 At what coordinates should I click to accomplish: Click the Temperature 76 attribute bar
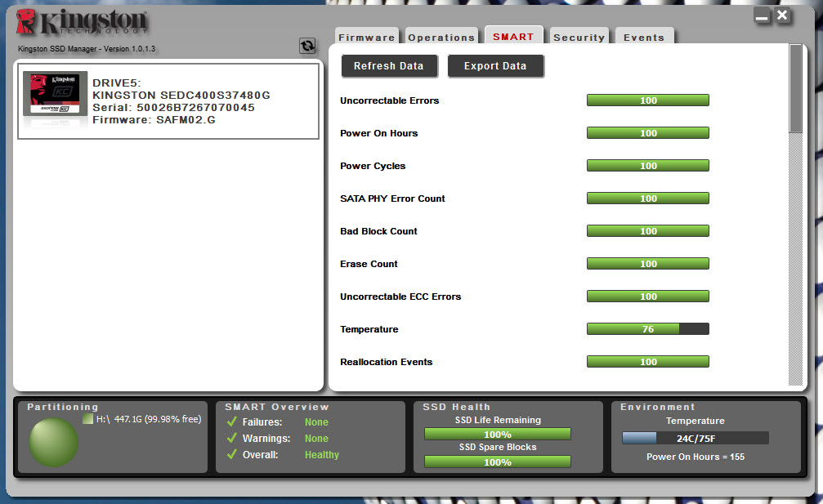(648, 329)
